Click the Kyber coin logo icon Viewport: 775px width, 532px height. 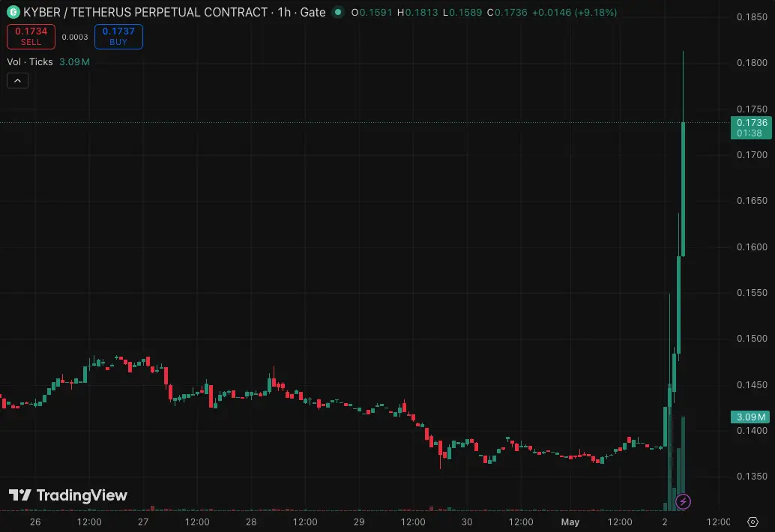coord(13,12)
